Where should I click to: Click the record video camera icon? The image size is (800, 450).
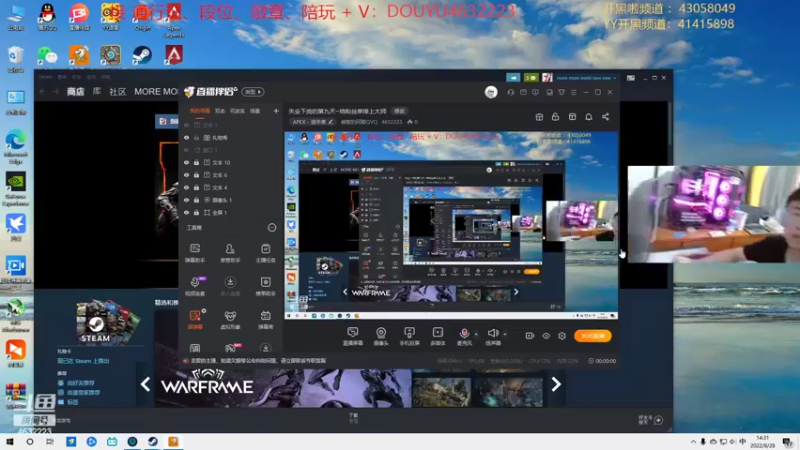coord(530,336)
